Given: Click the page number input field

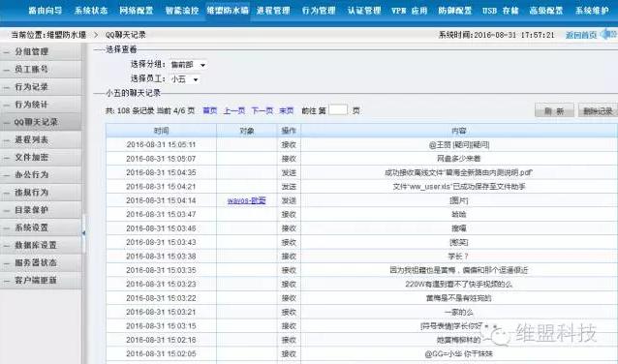Looking at the screenshot, I should [338, 110].
